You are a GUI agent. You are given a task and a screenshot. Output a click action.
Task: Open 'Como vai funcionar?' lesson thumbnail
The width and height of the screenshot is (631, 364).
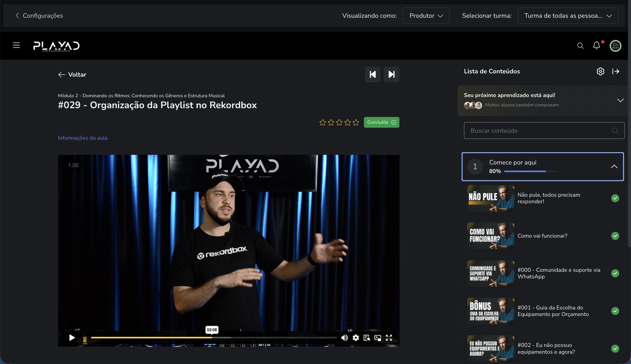click(x=490, y=236)
